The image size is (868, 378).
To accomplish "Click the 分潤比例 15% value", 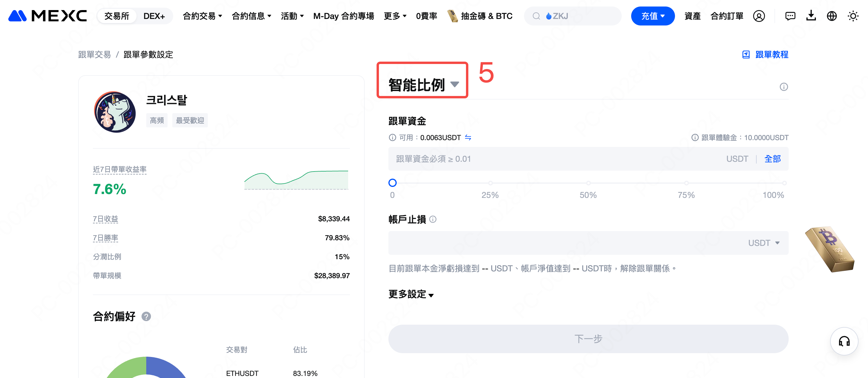I will coord(342,257).
